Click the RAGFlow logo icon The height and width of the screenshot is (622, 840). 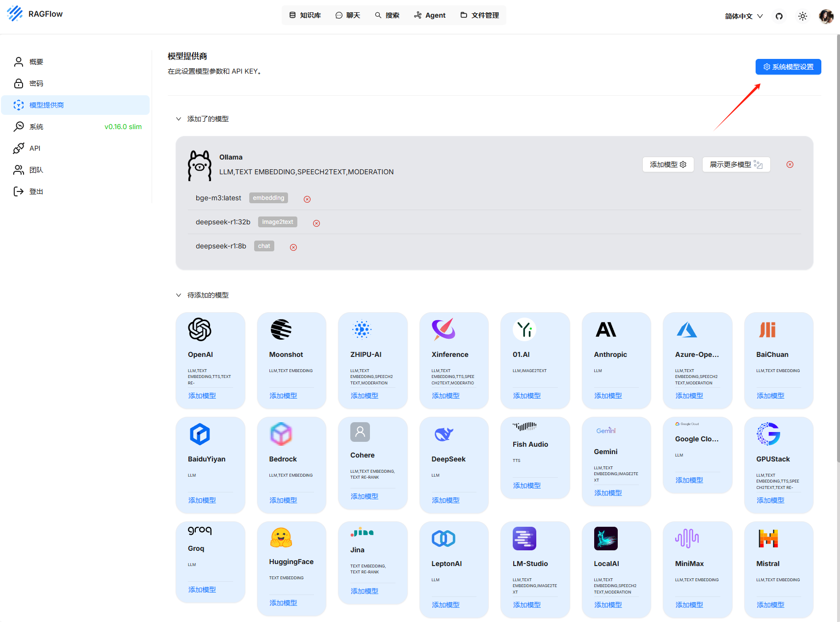click(x=15, y=14)
